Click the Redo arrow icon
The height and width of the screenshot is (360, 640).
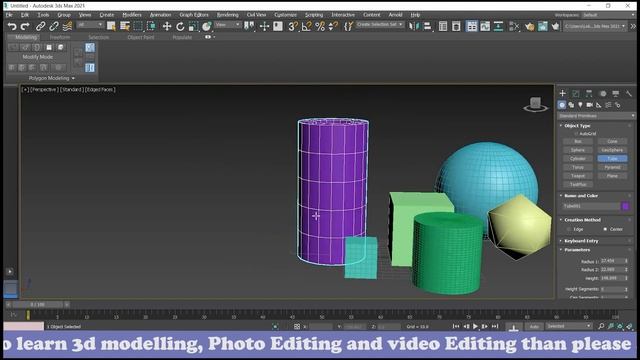tap(25, 27)
